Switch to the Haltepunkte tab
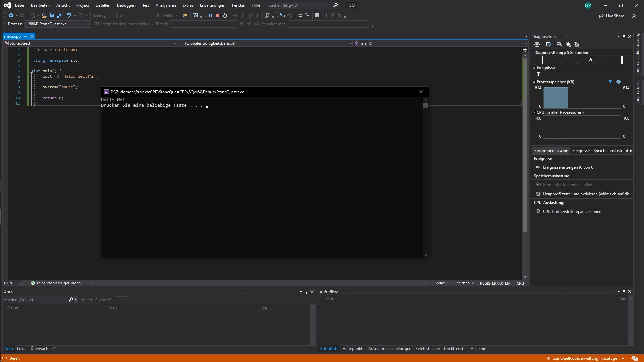644x362 pixels. click(x=353, y=349)
